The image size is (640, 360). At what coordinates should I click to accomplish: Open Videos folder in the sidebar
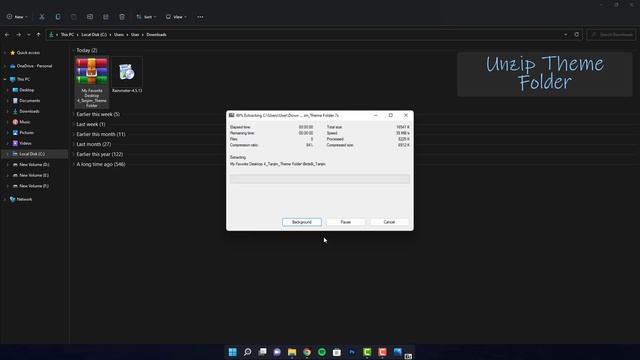pos(25,143)
